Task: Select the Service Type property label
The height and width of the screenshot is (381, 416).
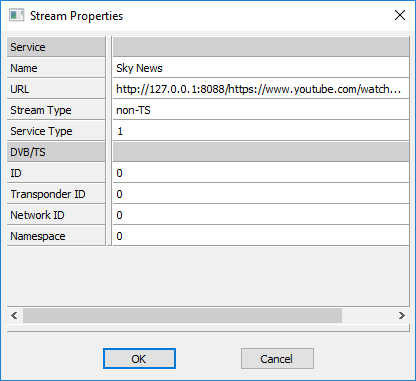Action: pyautogui.click(x=56, y=131)
